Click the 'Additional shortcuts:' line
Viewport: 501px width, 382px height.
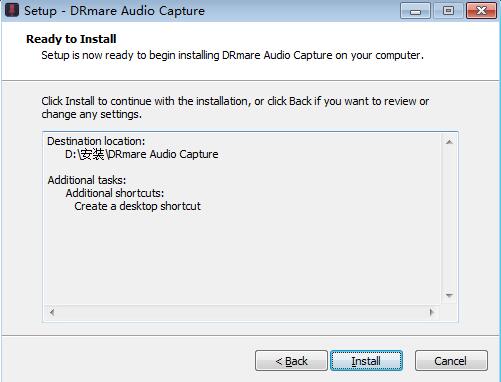[115, 193]
